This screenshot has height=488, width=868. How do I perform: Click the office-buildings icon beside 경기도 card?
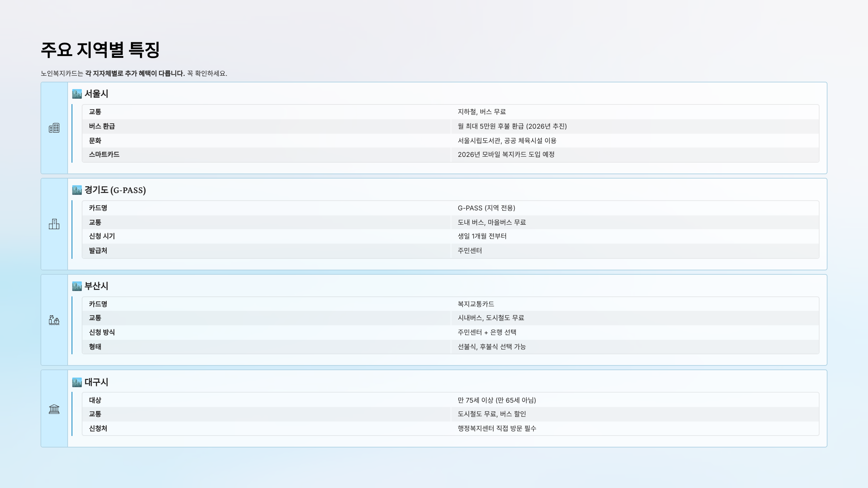tap(54, 224)
